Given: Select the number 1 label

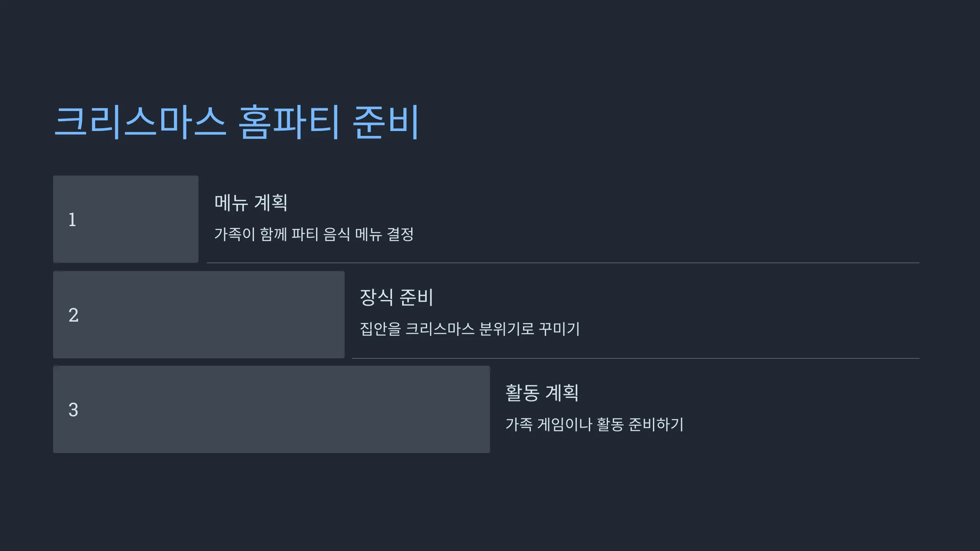Looking at the screenshot, I should pos(72,220).
